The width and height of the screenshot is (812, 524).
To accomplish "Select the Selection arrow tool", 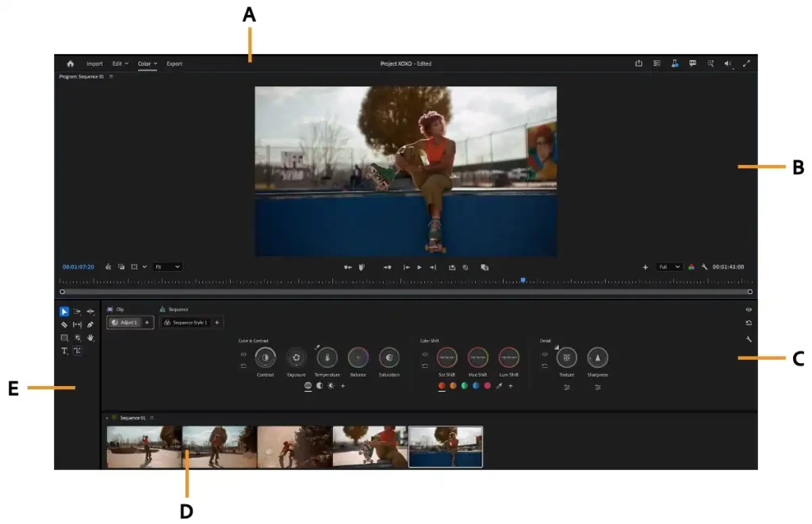I will (64, 312).
